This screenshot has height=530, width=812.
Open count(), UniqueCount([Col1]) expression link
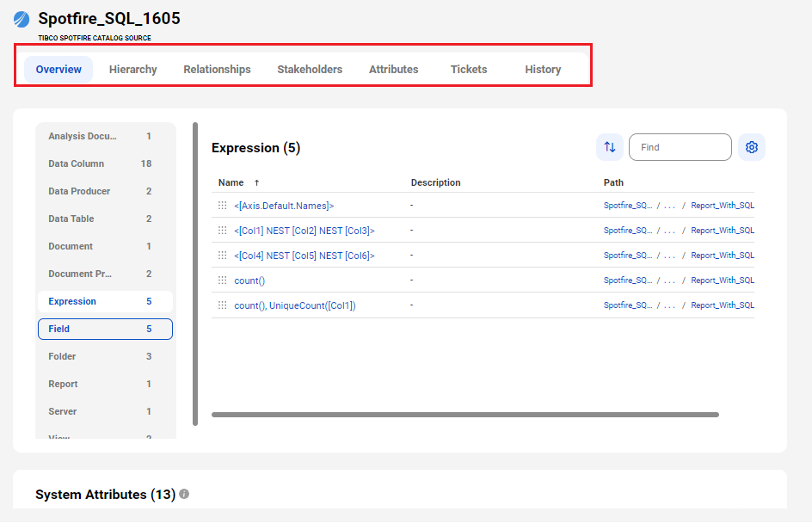click(x=295, y=305)
